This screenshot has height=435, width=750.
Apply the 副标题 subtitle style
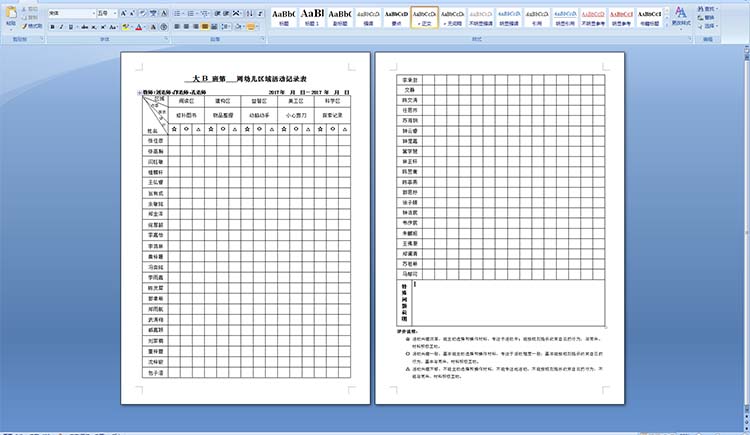click(x=340, y=18)
